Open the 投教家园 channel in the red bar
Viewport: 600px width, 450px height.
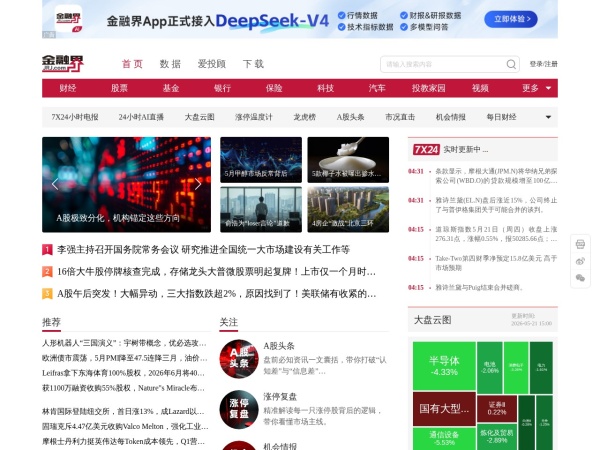click(429, 88)
